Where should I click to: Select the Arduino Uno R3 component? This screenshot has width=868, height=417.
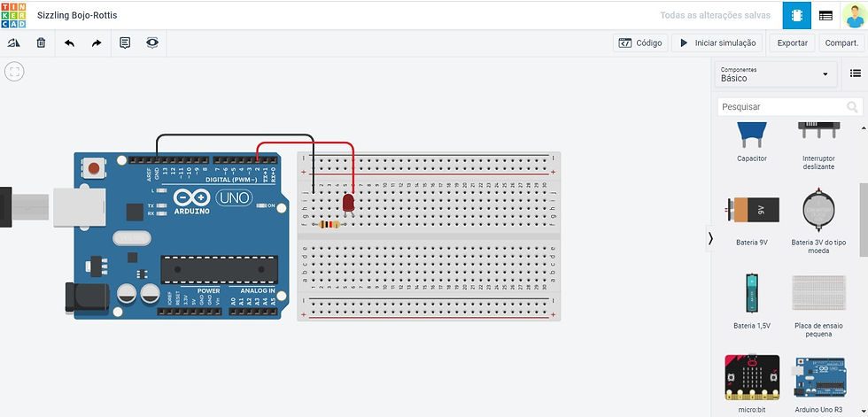pyautogui.click(x=818, y=383)
